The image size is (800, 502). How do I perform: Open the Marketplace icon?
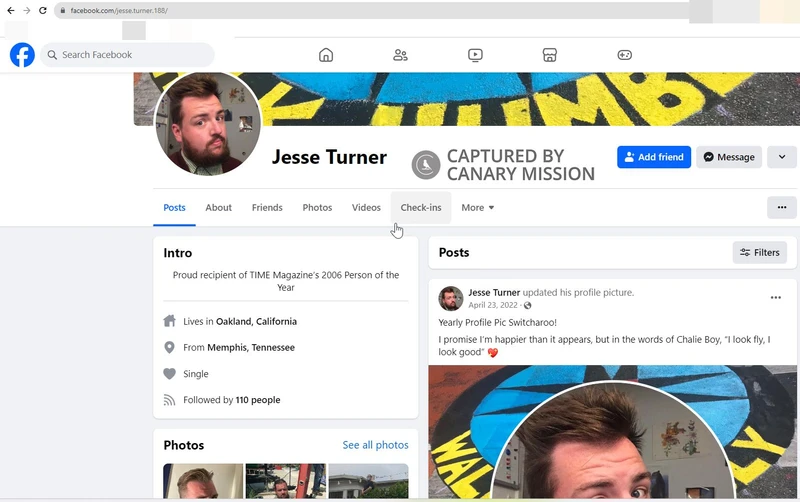tap(549, 55)
